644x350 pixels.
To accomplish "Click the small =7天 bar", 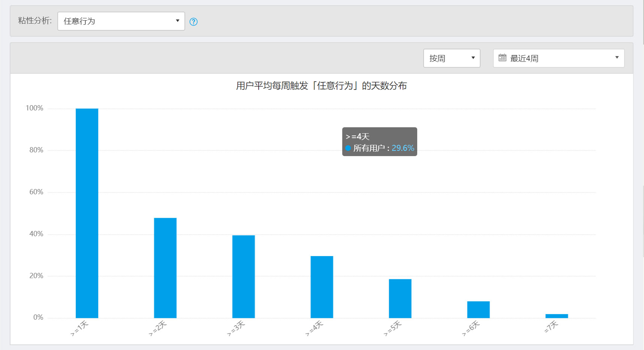I will (556, 316).
